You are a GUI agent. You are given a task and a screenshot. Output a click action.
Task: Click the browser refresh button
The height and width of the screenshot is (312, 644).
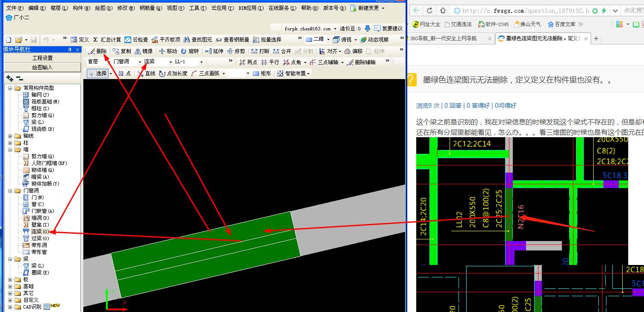(429, 11)
